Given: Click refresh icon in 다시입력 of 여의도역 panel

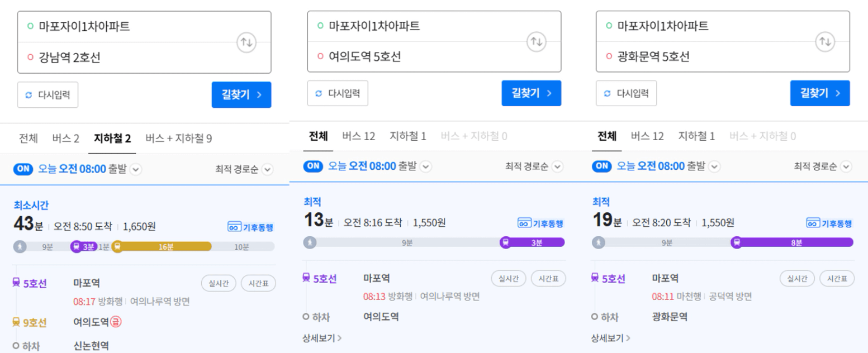Looking at the screenshot, I should [x=319, y=93].
